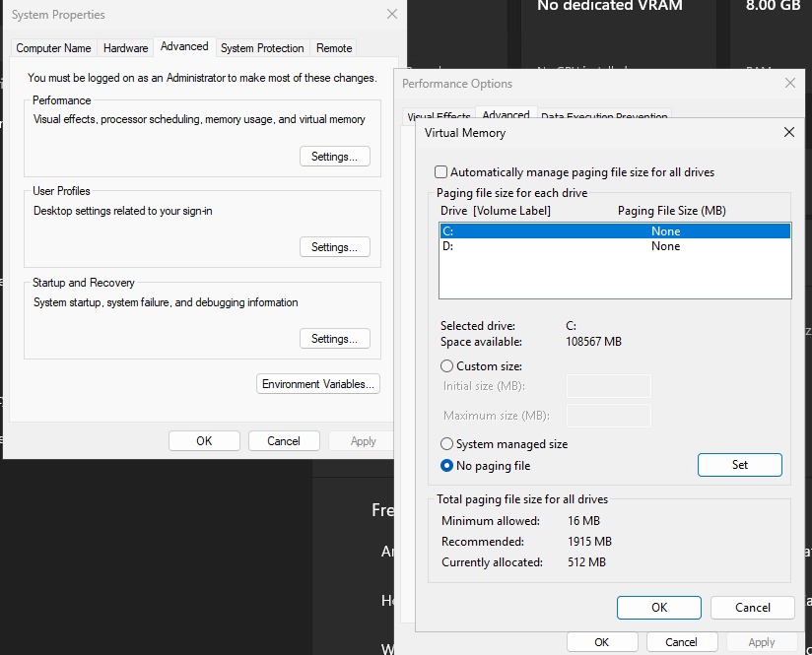The width and height of the screenshot is (812, 655).
Task: Open Environment Variables dialog
Action: click(318, 384)
